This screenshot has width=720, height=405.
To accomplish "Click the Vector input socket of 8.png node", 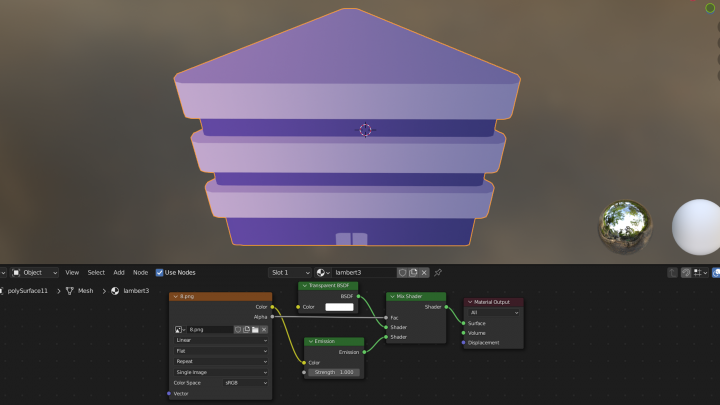I will point(169,394).
